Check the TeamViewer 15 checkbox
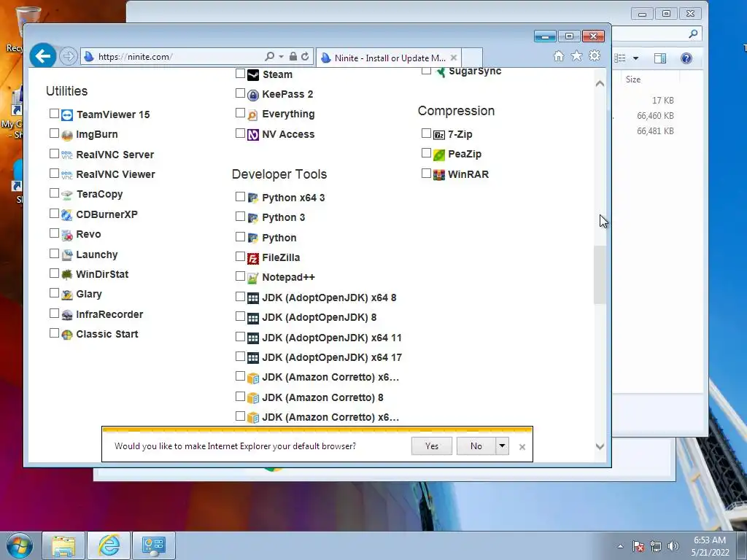Screen dimensions: 747x560 click(54, 113)
